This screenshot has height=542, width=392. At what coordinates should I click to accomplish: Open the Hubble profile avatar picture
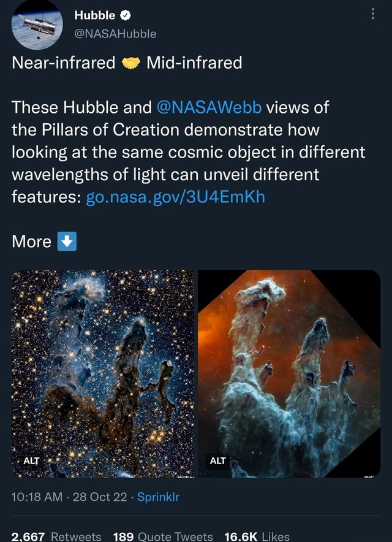37,26
